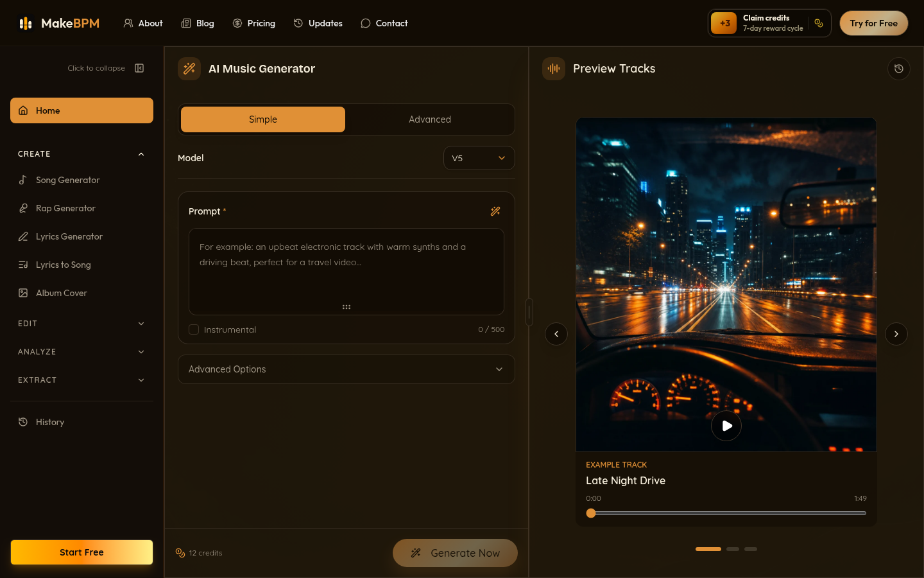The image size is (924, 578).
Task: Open Album Cover tool
Action: pyautogui.click(x=81, y=293)
